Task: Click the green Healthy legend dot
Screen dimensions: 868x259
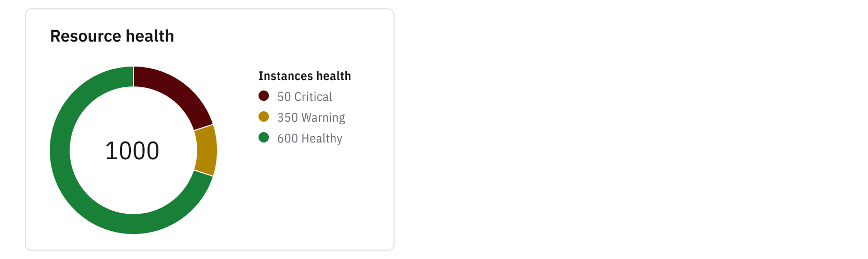Action: pyautogui.click(x=264, y=138)
